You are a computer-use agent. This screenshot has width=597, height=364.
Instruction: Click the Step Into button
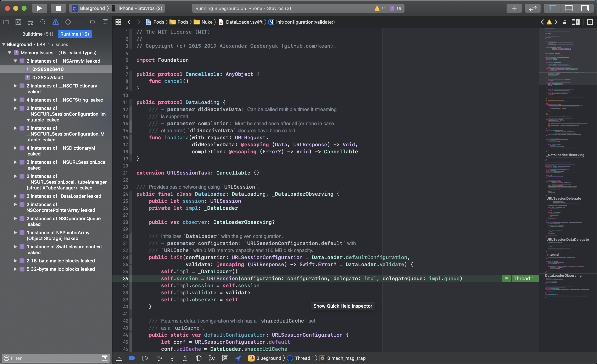[x=172, y=358]
